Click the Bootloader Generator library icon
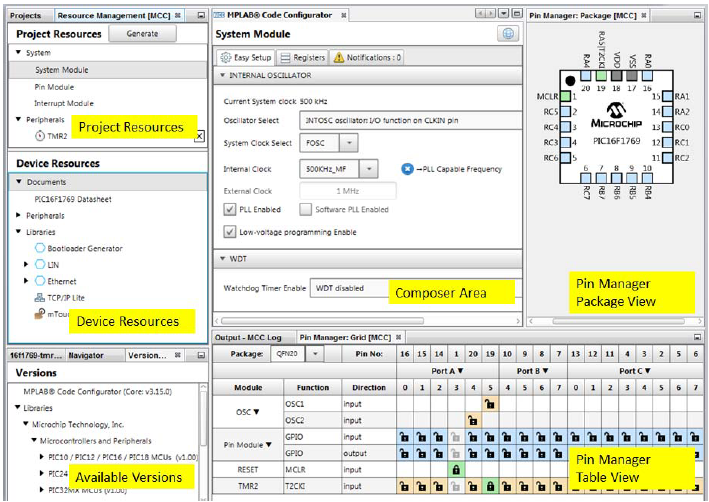This screenshot has width=709, height=502. [40, 248]
